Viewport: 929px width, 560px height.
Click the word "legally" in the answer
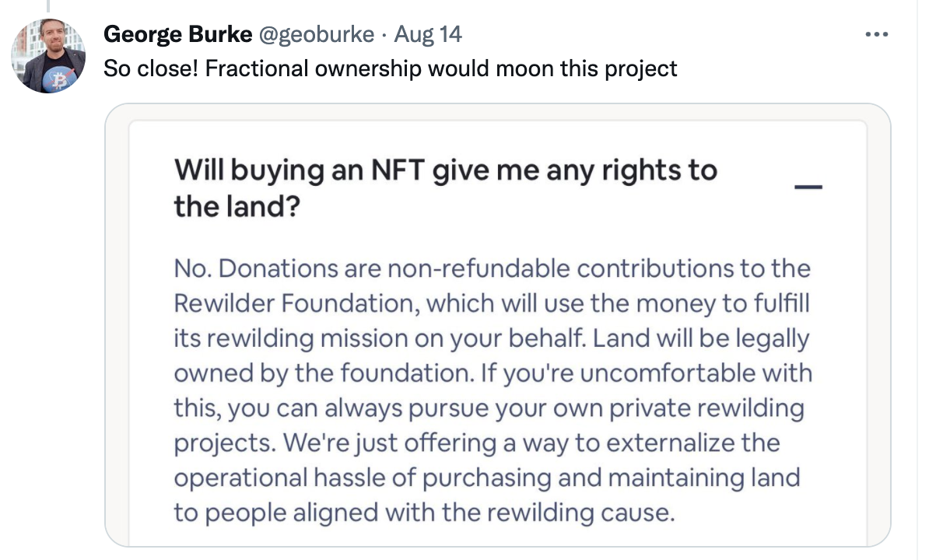point(766,338)
